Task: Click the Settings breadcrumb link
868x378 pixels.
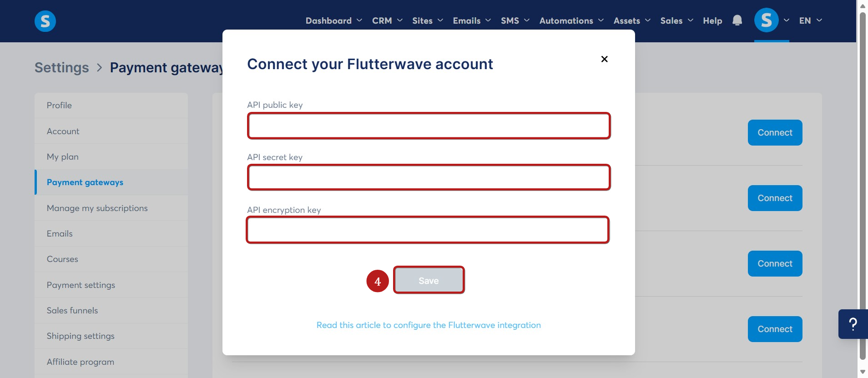Action: point(62,67)
